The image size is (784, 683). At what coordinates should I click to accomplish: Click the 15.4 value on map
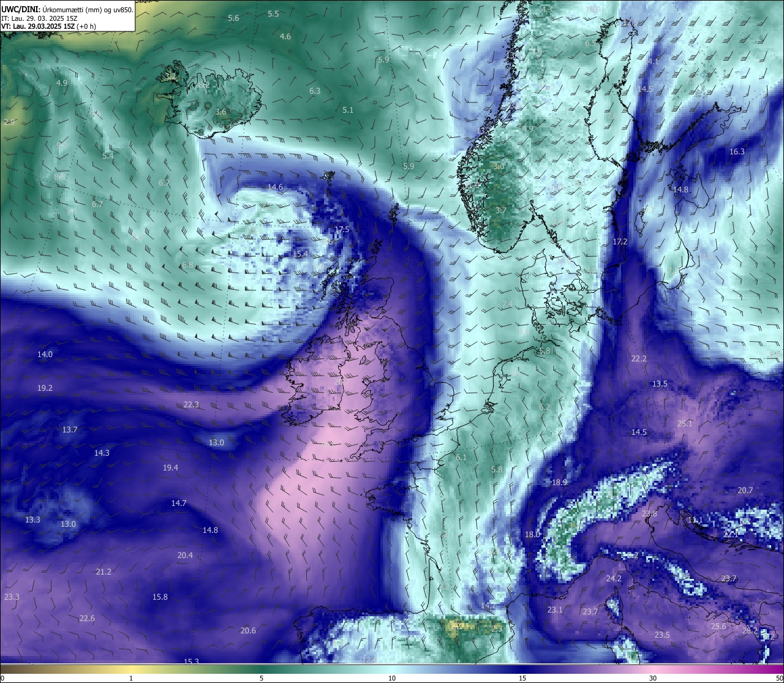(300, 254)
